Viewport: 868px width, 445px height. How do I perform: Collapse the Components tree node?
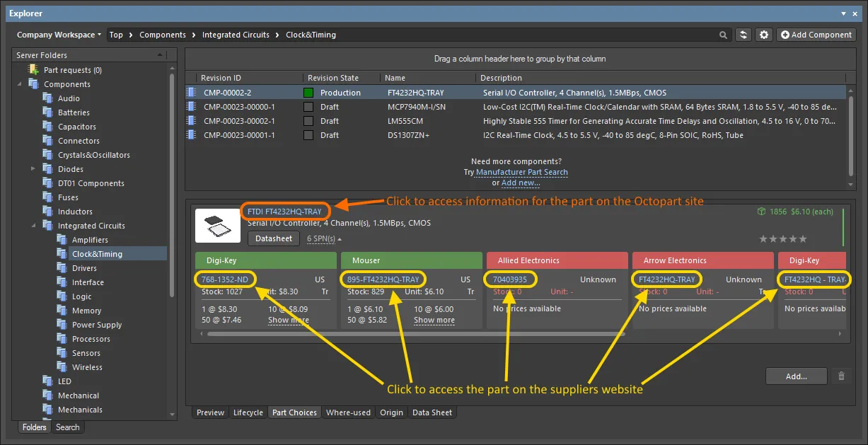pos(19,84)
